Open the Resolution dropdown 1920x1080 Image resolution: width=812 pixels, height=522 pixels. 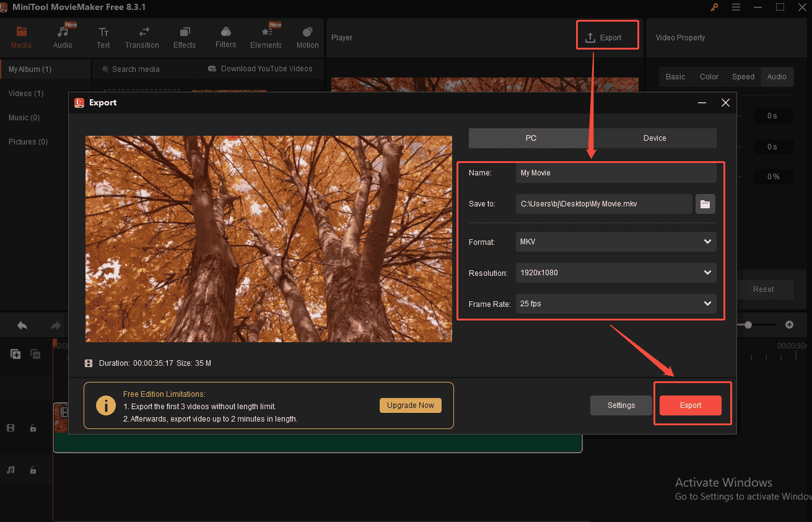point(616,273)
